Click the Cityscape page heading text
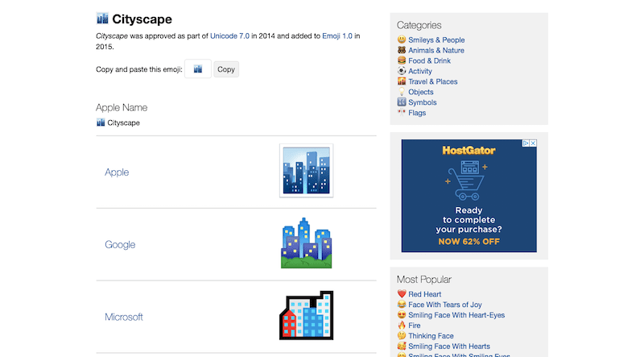Viewport: 644px width, 357px height. point(142,19)
